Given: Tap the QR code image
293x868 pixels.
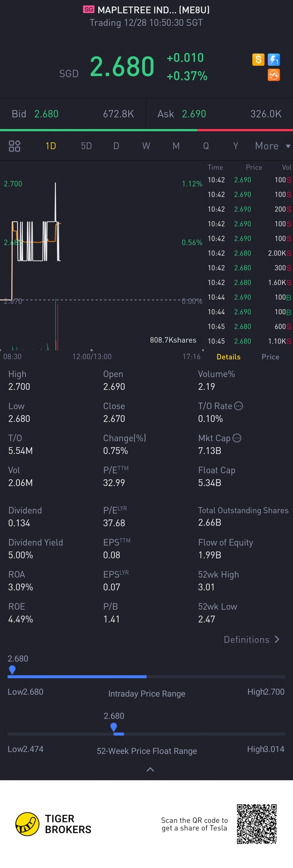Looking at the screenshot, I should point(257,824).
